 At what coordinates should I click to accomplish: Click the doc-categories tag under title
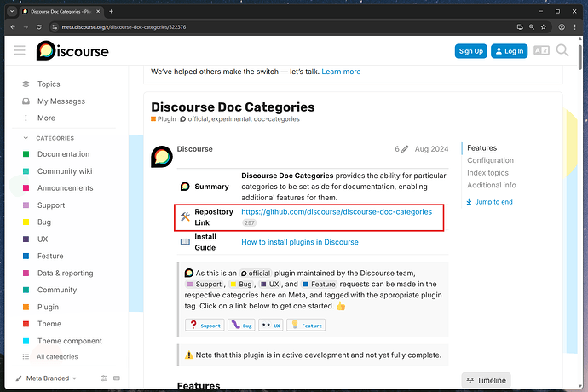tap(276, 119)
